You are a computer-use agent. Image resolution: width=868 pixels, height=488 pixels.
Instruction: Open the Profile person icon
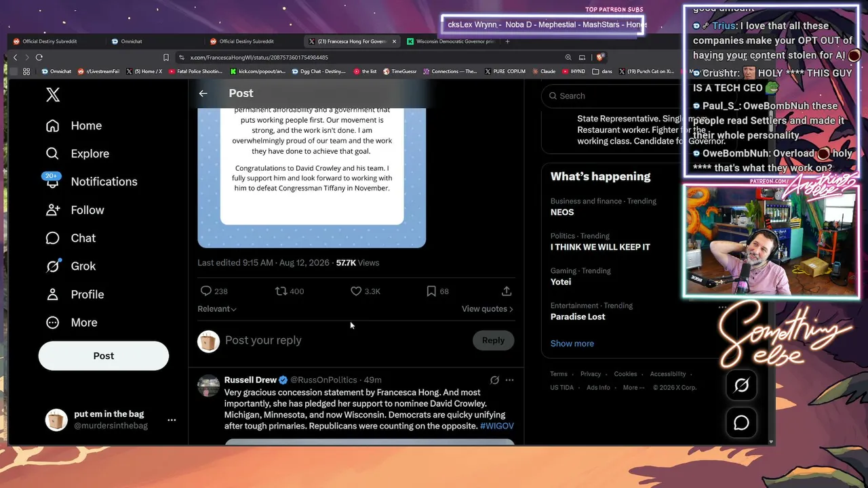coord(53,294)
